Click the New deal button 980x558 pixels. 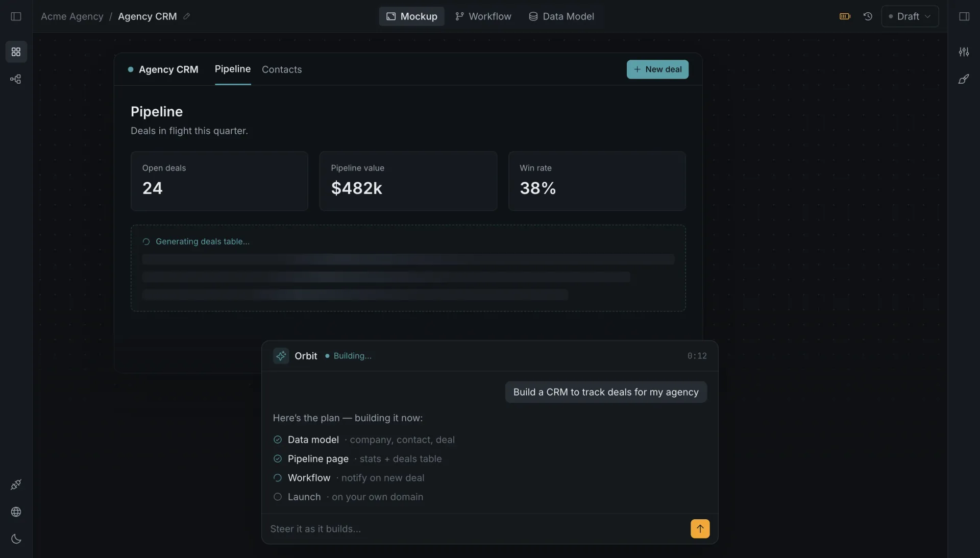pos(657,69)
